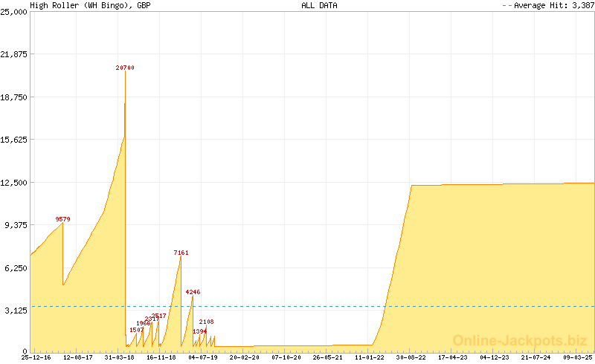Click the 18,750 y-axis label
Screen dimensions: 595x364
pos(15,97)
